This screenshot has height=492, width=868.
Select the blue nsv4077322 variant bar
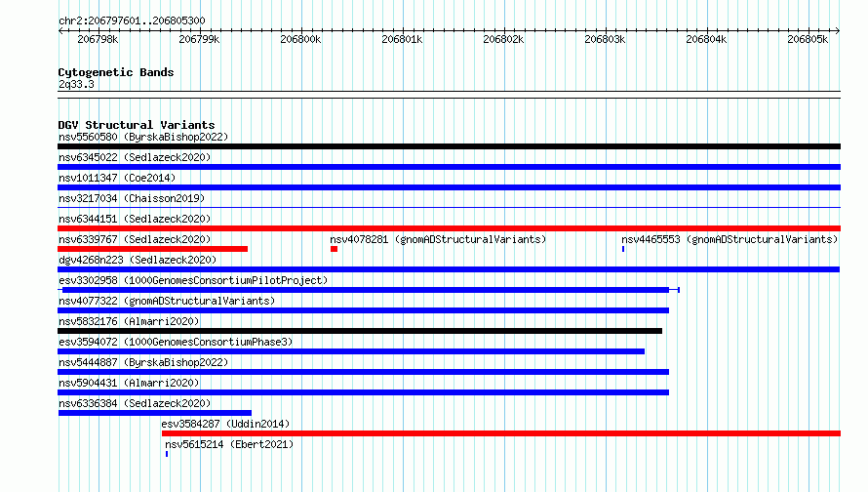363,310
